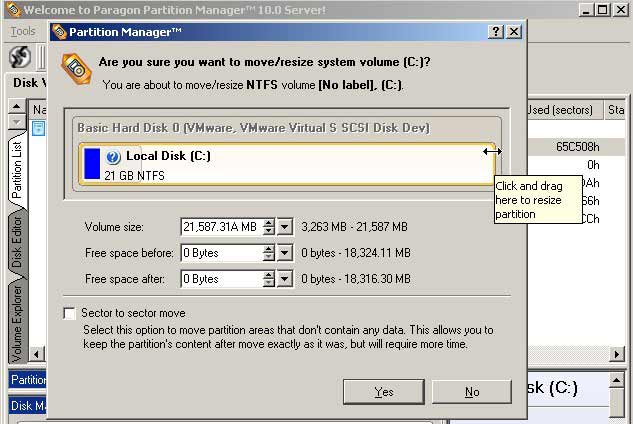The height and width of the screenshot is (424, 633).
Task: Click the 65C508h cell in main window
Action: pos(578,147)
